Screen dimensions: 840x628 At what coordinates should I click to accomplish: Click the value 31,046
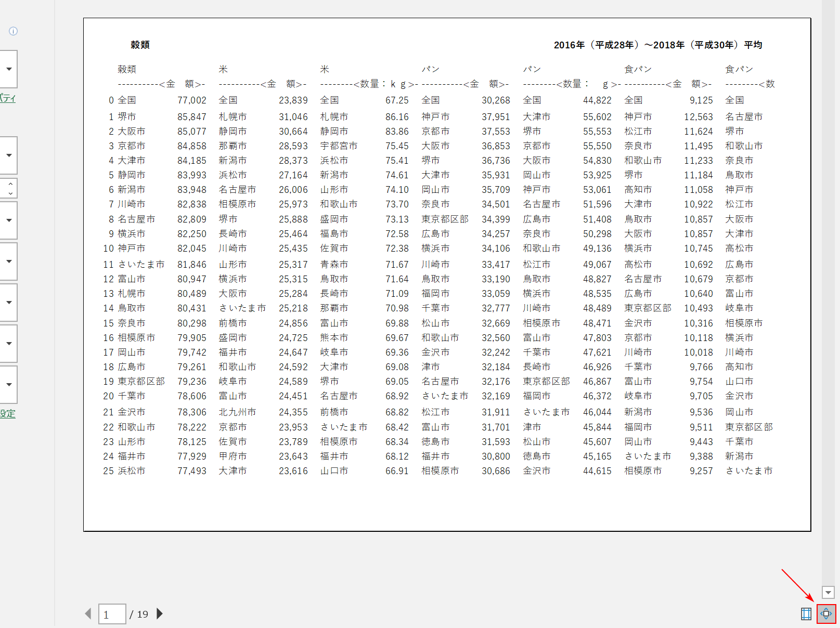pos(293,117)
